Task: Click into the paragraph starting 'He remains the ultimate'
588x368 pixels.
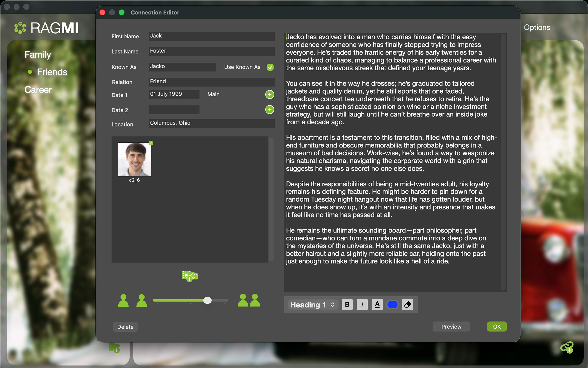Action: [386, 246]
